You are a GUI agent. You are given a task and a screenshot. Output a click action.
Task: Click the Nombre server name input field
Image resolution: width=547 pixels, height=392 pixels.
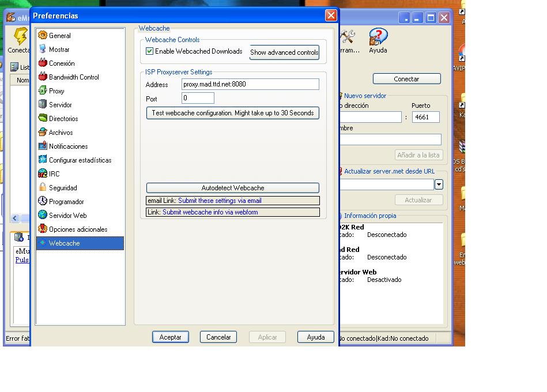[x=390, y=140]
